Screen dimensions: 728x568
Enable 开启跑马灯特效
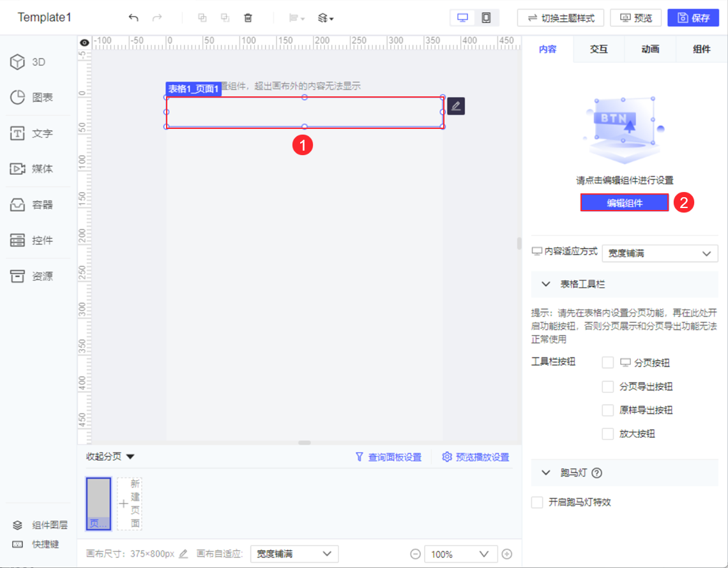coord(536,502)
